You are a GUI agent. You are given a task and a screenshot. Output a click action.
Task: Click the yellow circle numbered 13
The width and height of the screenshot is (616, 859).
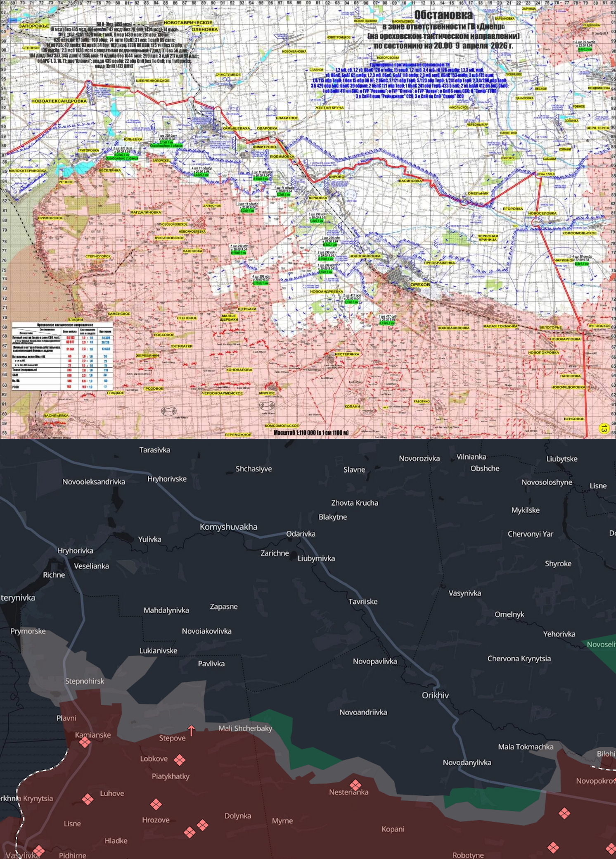coord(604,428)
